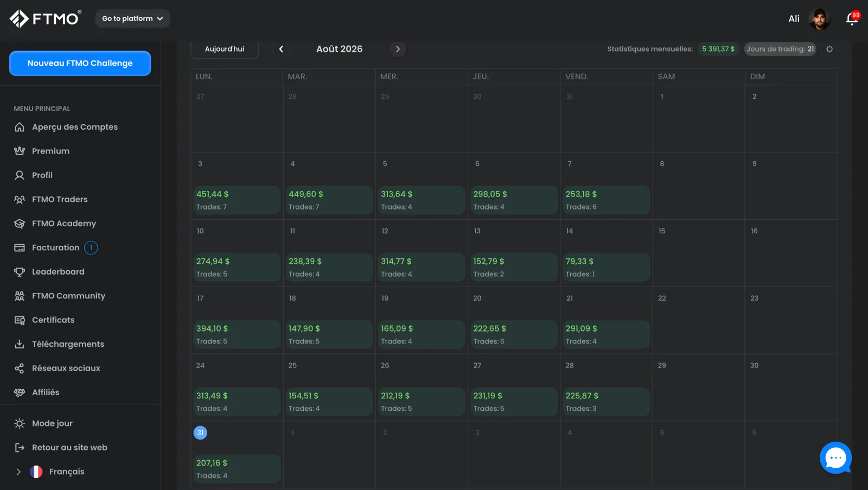Image resolution: width=868 pixels, height=490 pixels.
Task: Select the 394,10 $ day entry
Action: coord(237,335)
